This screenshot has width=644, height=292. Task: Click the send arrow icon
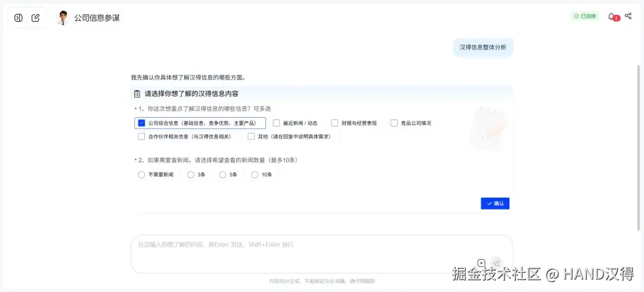coord(496,263)
